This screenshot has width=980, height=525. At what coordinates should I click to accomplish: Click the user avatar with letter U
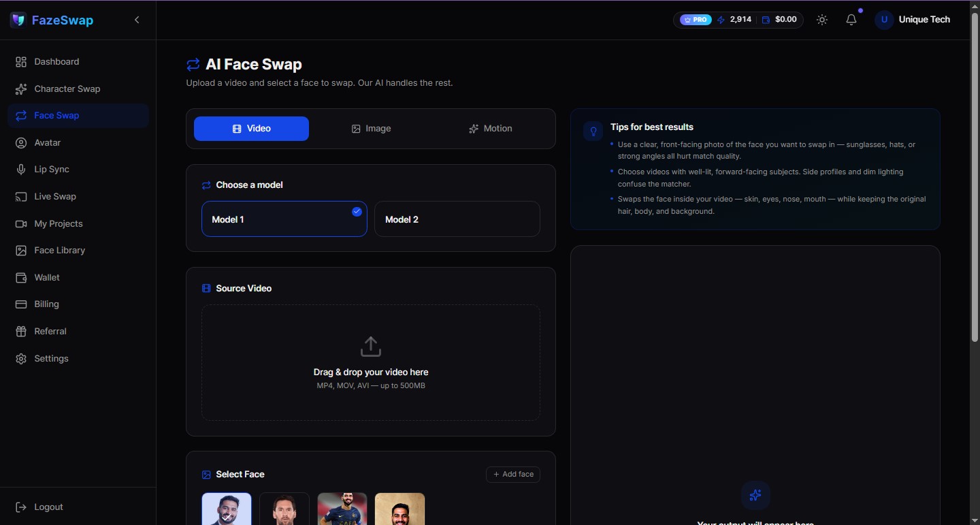pyautogui.click(x=884, y=20)
